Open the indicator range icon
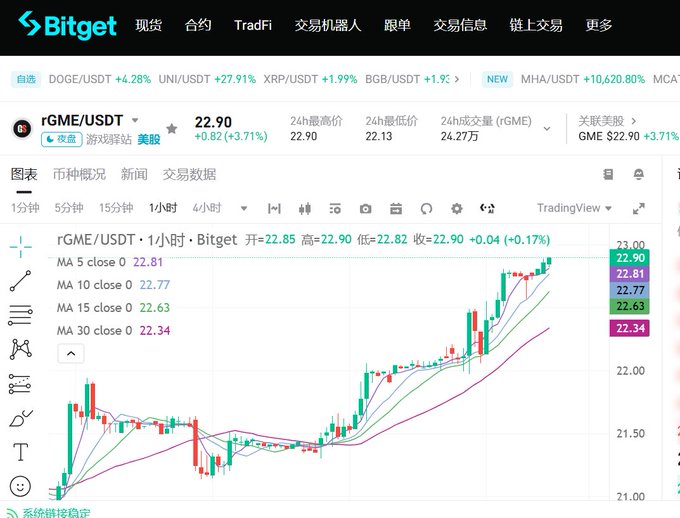This screenshot has height=518, width=680. [x=274, y=209]
